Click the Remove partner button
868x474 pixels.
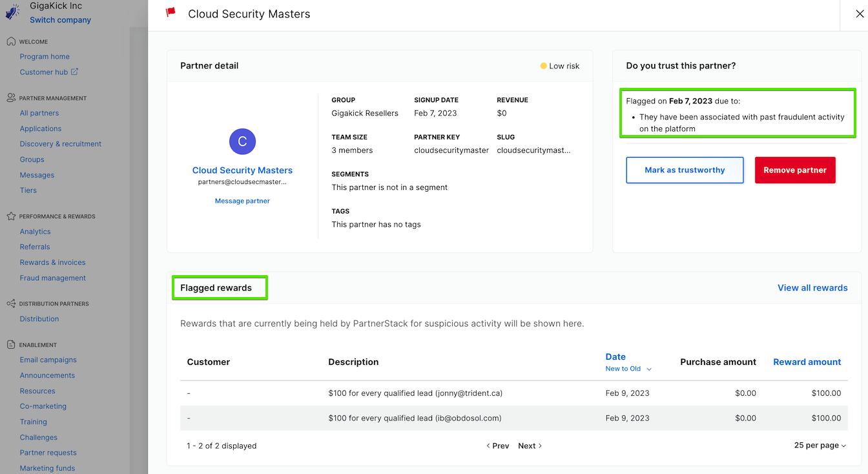click(795, 170)
